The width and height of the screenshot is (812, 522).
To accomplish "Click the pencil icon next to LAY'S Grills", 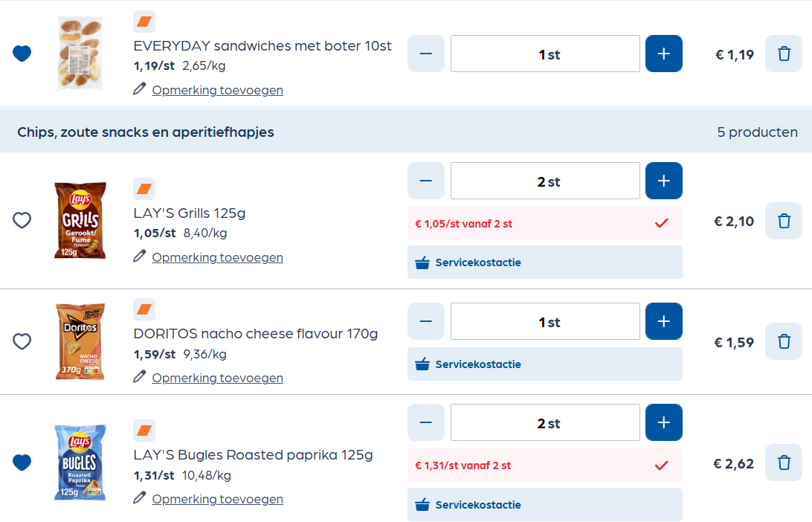I will coord(139,257).
